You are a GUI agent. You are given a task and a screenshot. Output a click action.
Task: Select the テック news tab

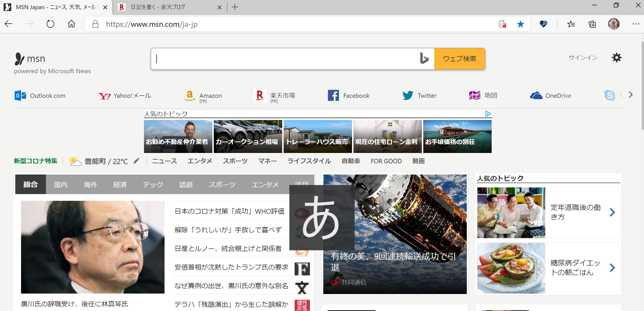pyautogui.click(x=153, y=185)
